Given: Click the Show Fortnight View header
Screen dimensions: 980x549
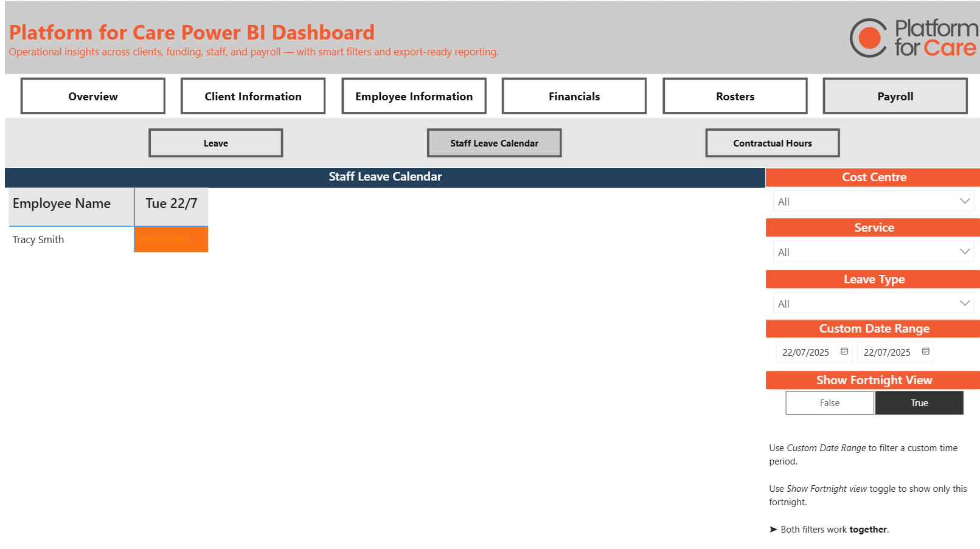Looking at the screenshot, I should click(x=873, y=381).
